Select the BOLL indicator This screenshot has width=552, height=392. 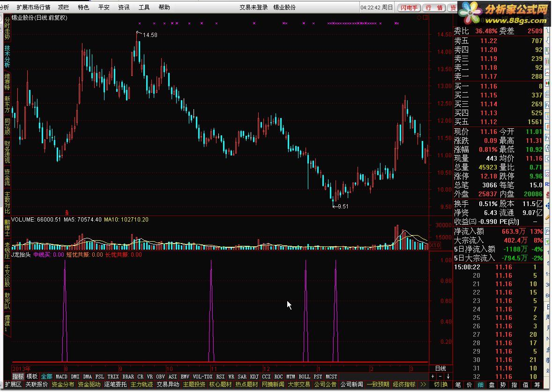[x=304, y=377]
